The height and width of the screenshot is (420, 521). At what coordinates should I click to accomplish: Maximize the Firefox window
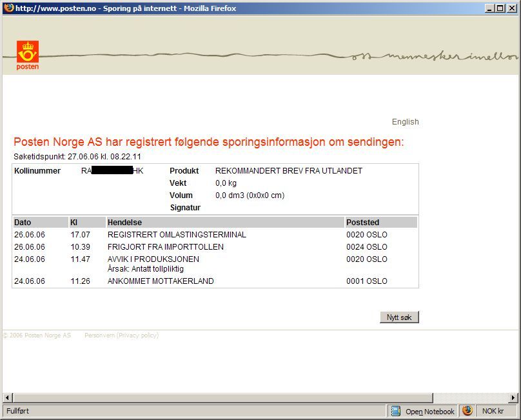click(500, 8)
